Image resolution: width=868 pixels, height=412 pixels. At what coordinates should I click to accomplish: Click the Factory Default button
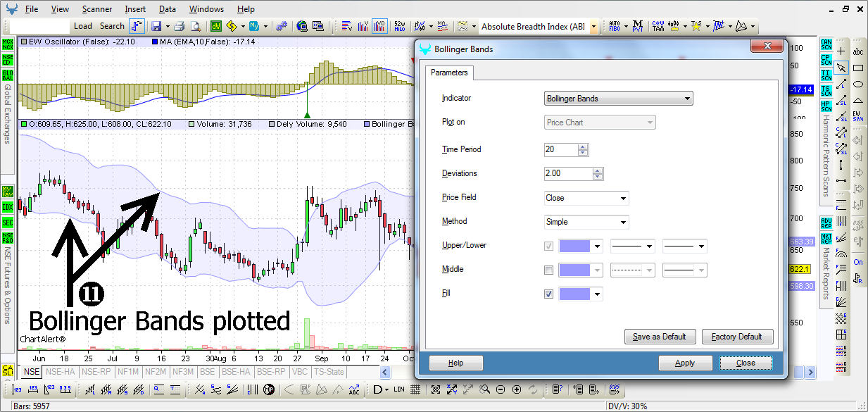click(x=737, y=337)
